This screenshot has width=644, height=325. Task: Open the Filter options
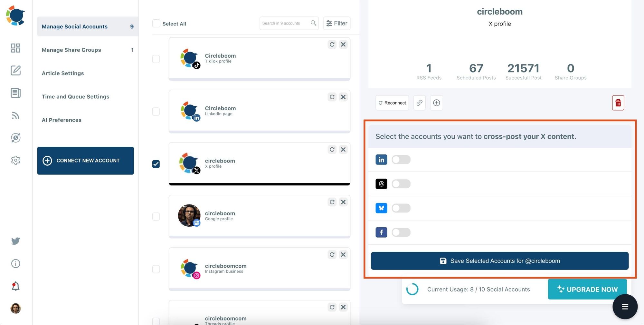coord(336,23)
